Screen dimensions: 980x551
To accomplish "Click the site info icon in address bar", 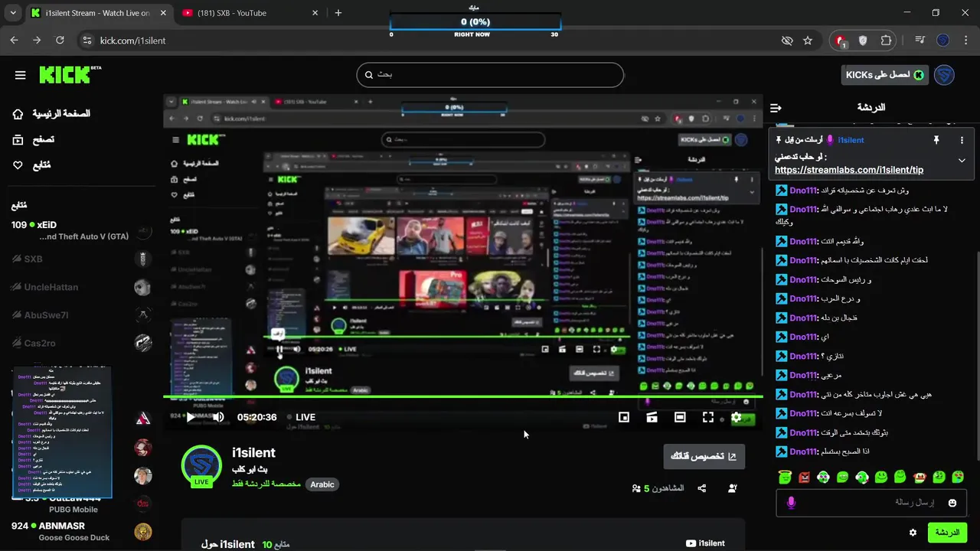I will (87, 41).
